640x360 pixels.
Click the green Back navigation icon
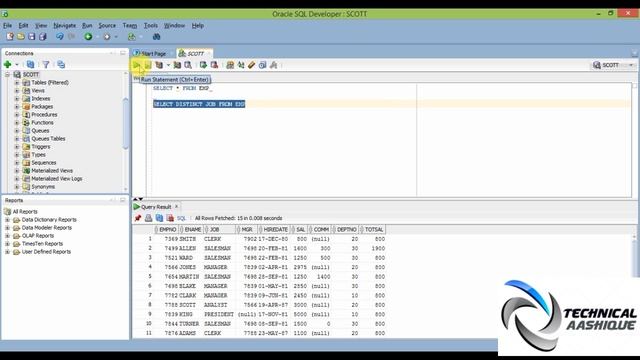tap(88, 37)
